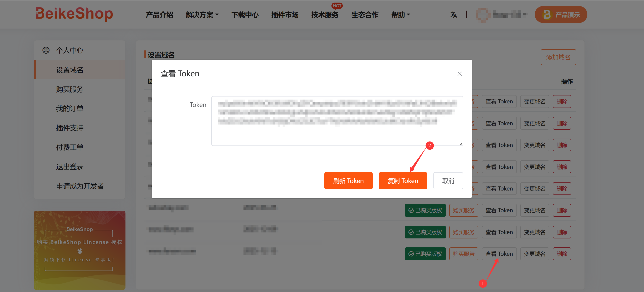Click the bottom row's 已购买版权 badge
This screenshot has height=292, width=644.
[x=425, y=254]
